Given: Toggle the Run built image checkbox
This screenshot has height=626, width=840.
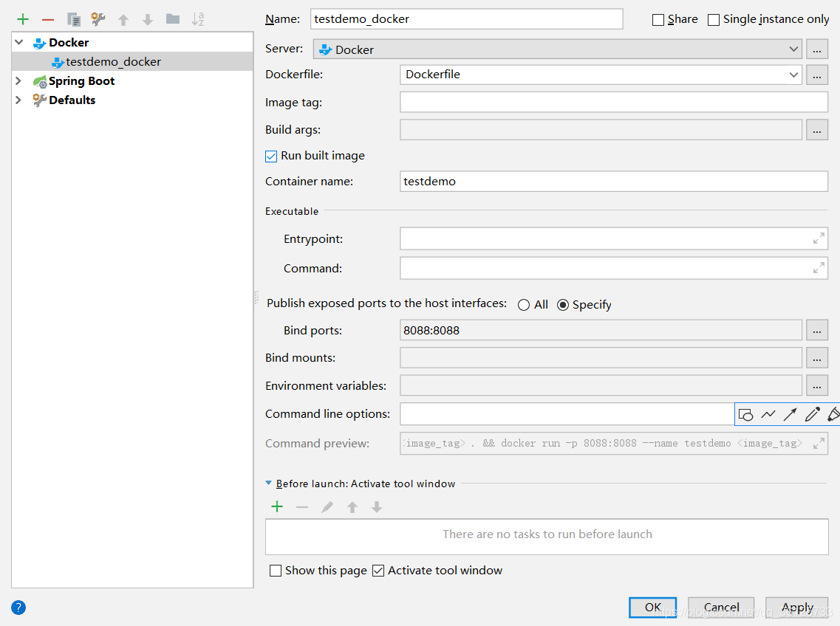Looking at the screenshot, I should click(271, 156).
